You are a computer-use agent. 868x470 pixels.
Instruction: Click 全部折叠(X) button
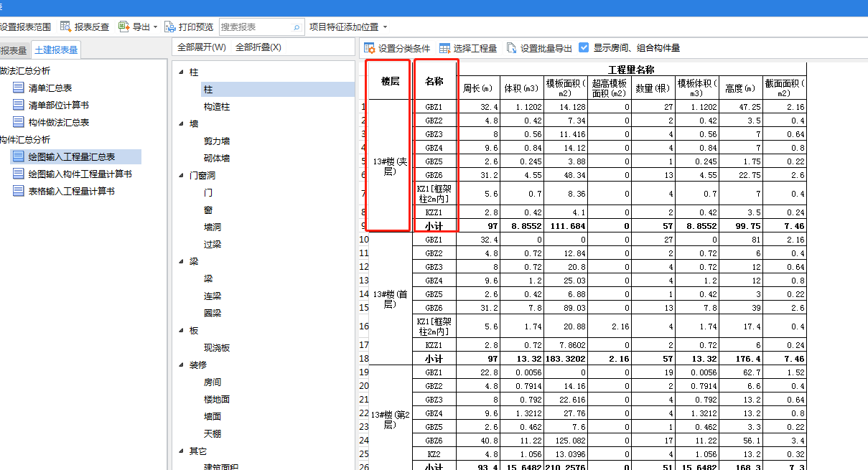(x=258, y=47)
